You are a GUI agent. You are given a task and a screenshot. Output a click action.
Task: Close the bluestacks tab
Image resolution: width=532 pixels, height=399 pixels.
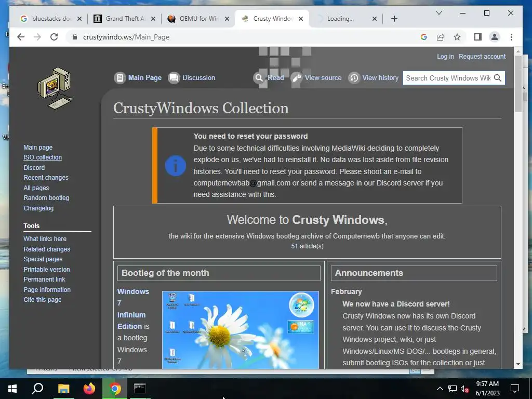(79, 19)
